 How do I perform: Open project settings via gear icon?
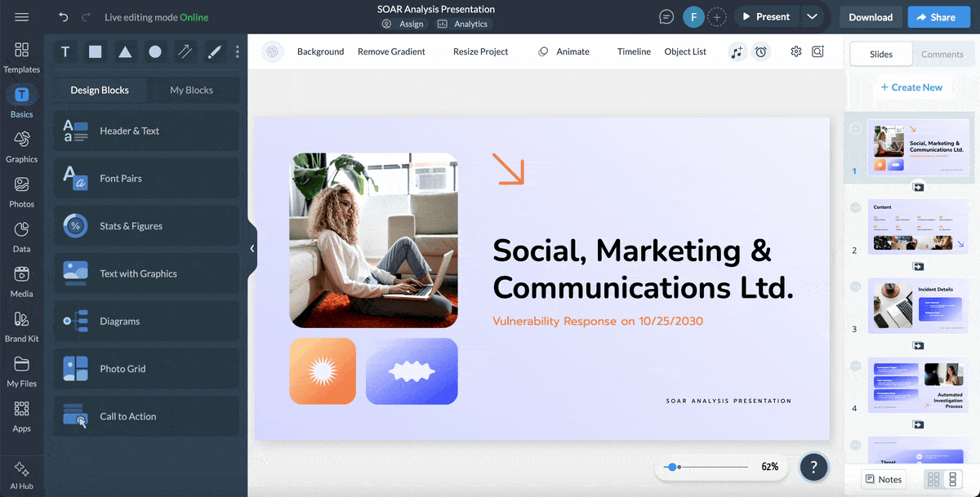[795, 51]
